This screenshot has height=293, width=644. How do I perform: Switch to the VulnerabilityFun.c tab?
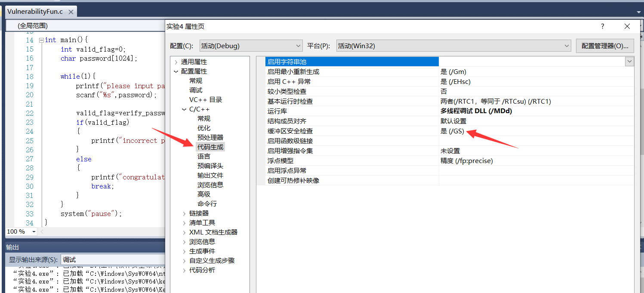35,12
